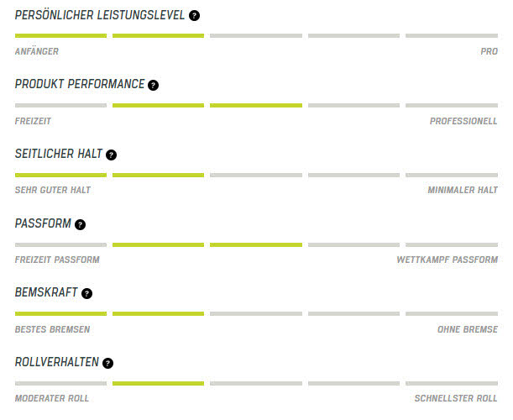Show help info for Passform
The image size is (513, 420).
coord(80,224)
